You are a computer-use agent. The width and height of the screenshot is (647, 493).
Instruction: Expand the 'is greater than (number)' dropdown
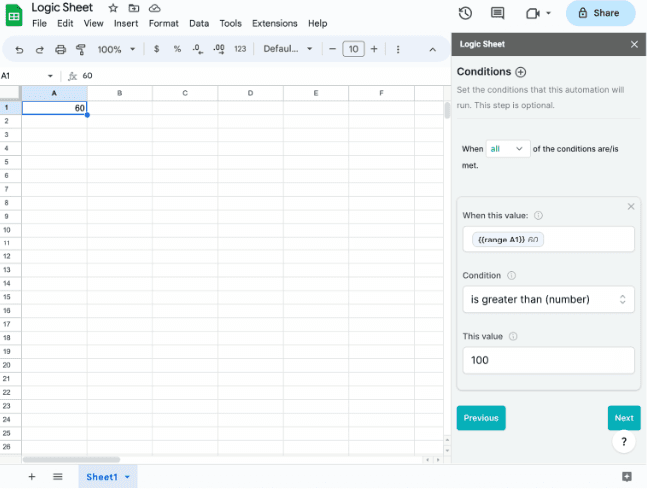(547, 299)
